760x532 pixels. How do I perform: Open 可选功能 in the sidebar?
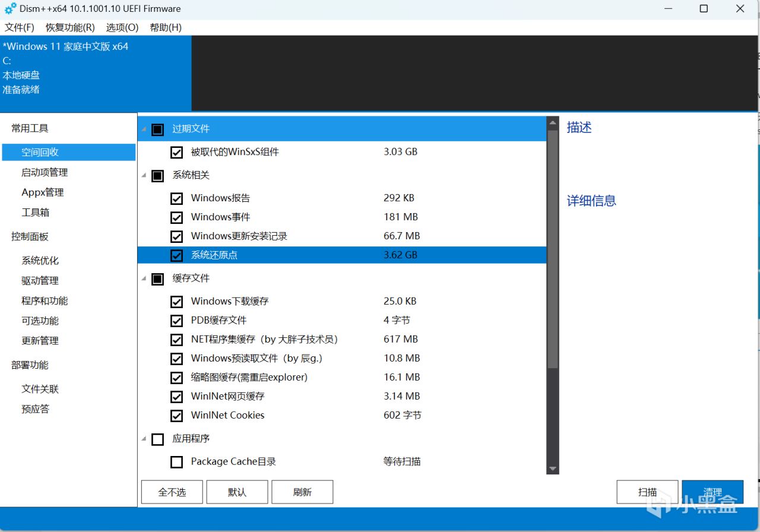(40, 321)
